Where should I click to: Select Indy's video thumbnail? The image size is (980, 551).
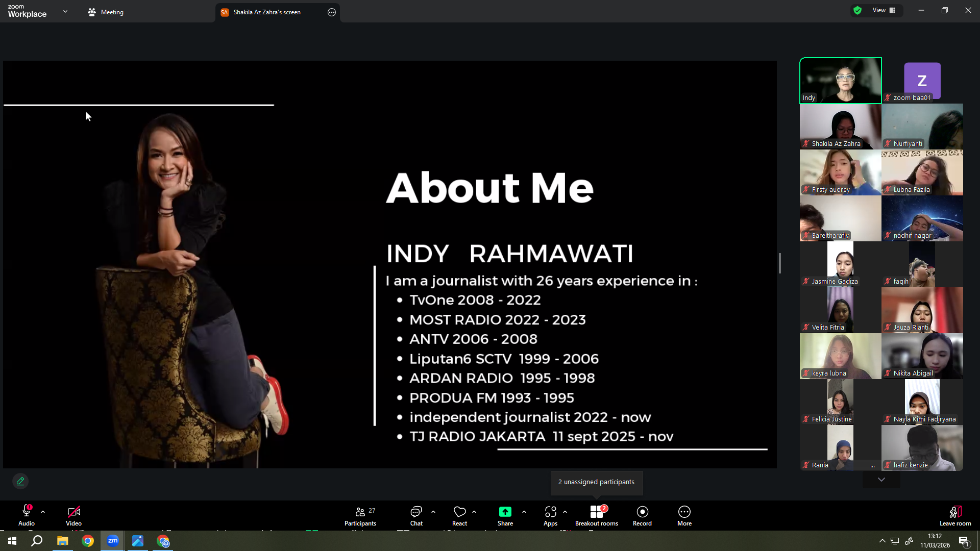pos(841,81)
